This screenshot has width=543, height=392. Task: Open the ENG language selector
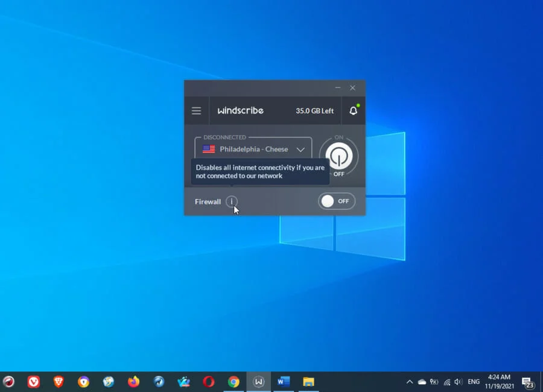tap(473, 381)
